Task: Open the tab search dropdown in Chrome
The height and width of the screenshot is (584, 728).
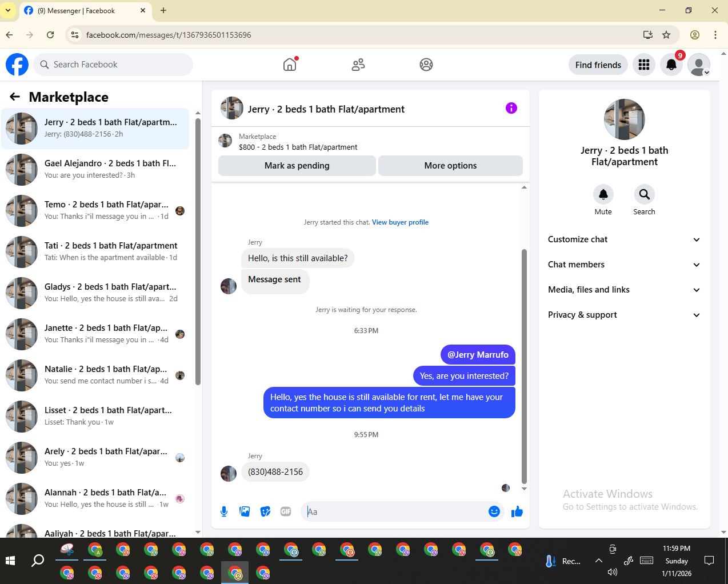Action: tap(8, 10)
